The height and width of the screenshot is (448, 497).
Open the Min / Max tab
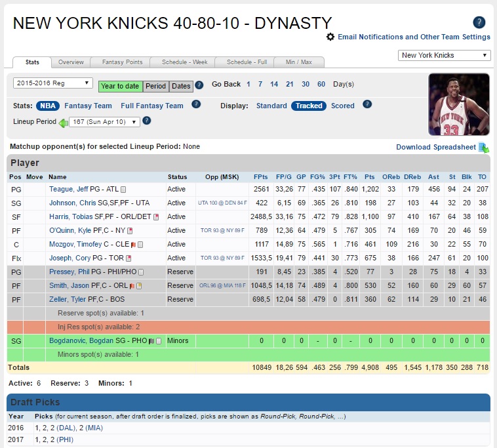click(x=299, y=62)
